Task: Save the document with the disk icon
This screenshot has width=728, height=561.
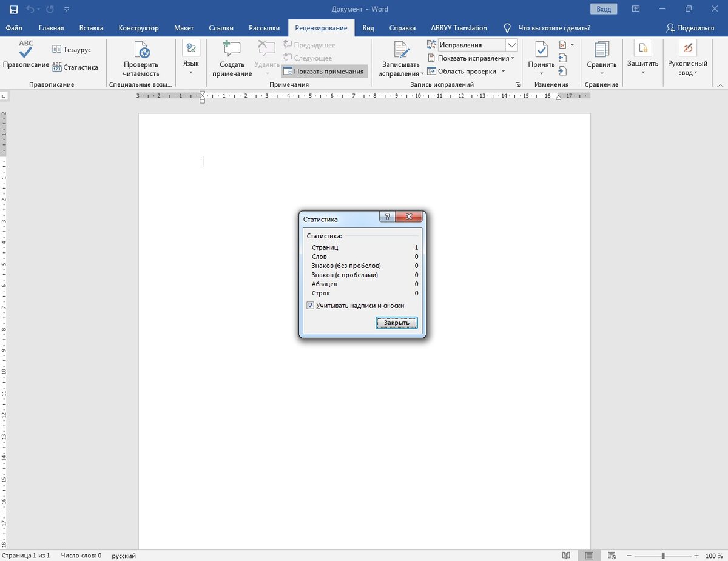Action: tap(13, 10)
